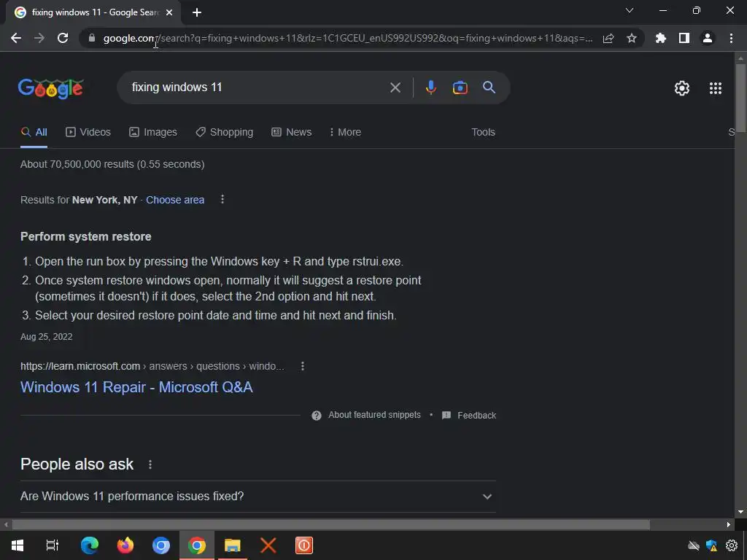Click the Feedback link
This screenshot has height=560, width=747.
click(x=469, y=415)
